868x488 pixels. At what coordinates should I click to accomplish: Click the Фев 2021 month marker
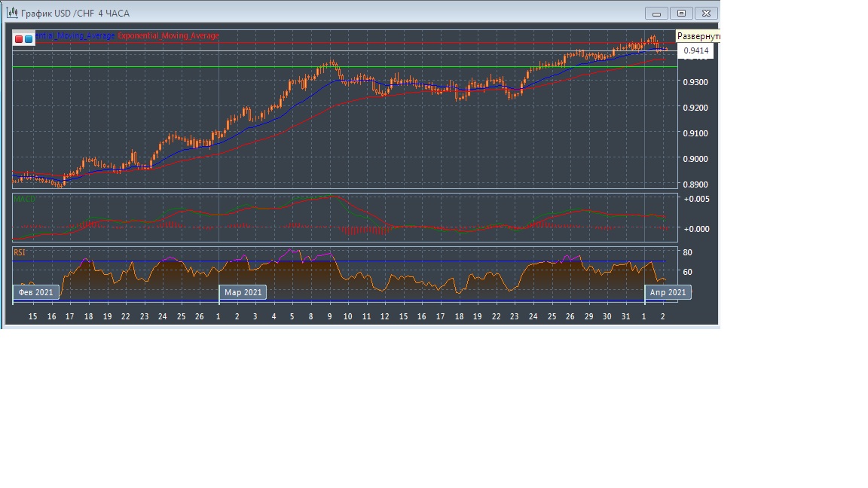(x=35, y=292)
